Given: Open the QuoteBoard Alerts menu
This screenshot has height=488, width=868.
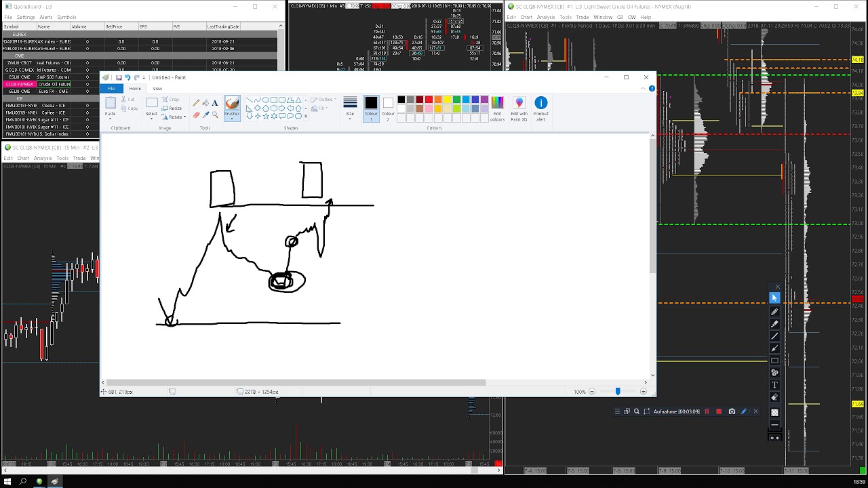Looking at the screenshot, I should [46, 17].
